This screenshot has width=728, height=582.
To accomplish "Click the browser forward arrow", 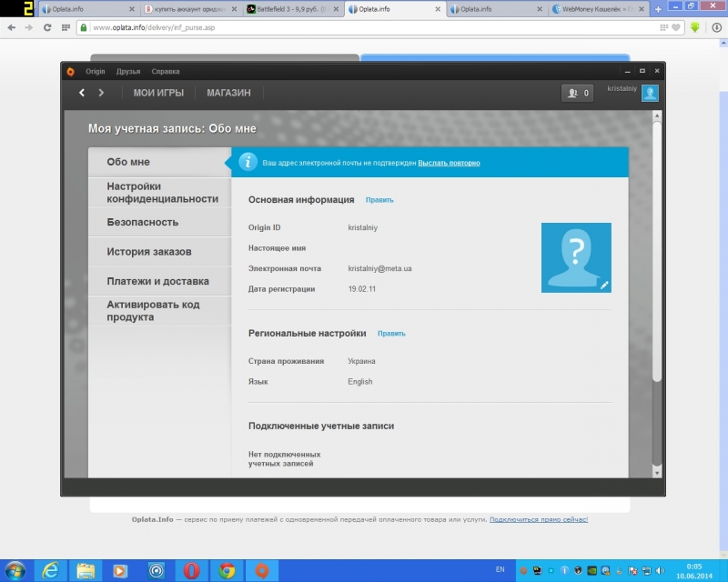I will [29, 28].
